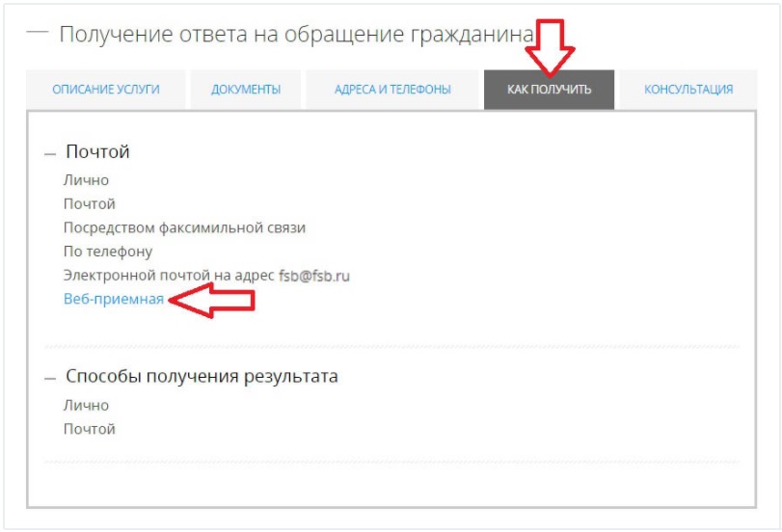The height and width of the screenshot is (532, 782).
Task: Collapse the page title section dash icon
Action: (37, 34)
